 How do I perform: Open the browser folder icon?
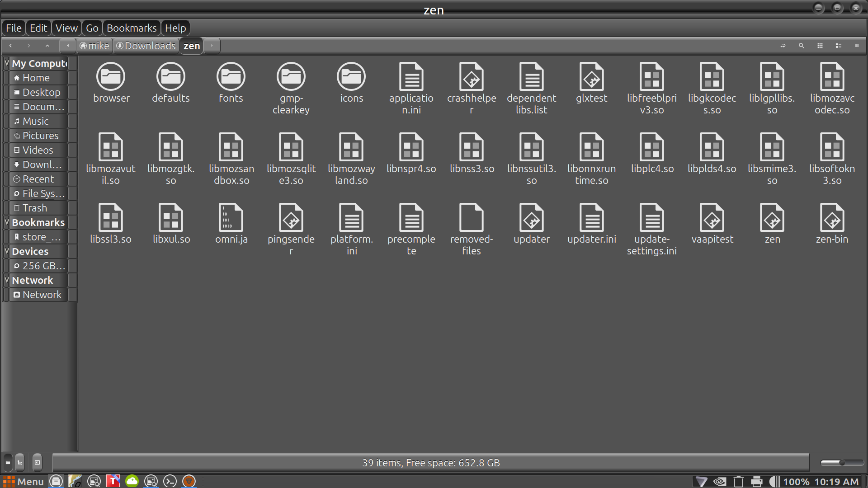[x=111, y=77]
